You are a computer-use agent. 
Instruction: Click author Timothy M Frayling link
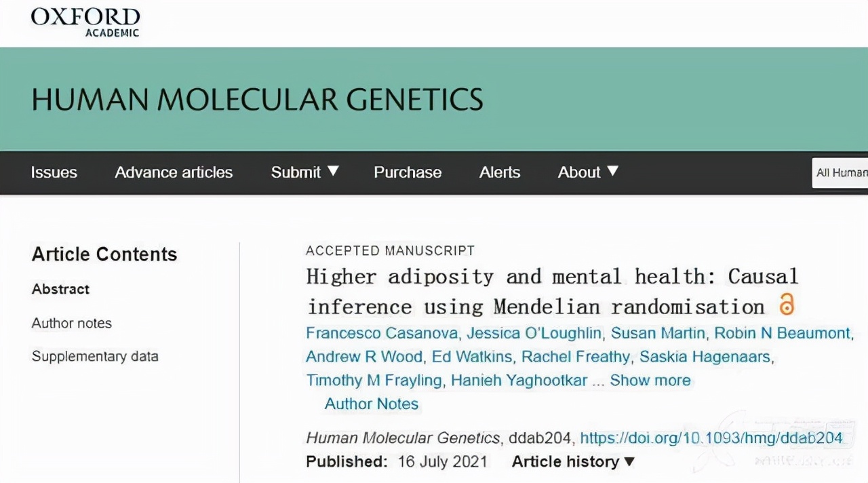[374, 381]
